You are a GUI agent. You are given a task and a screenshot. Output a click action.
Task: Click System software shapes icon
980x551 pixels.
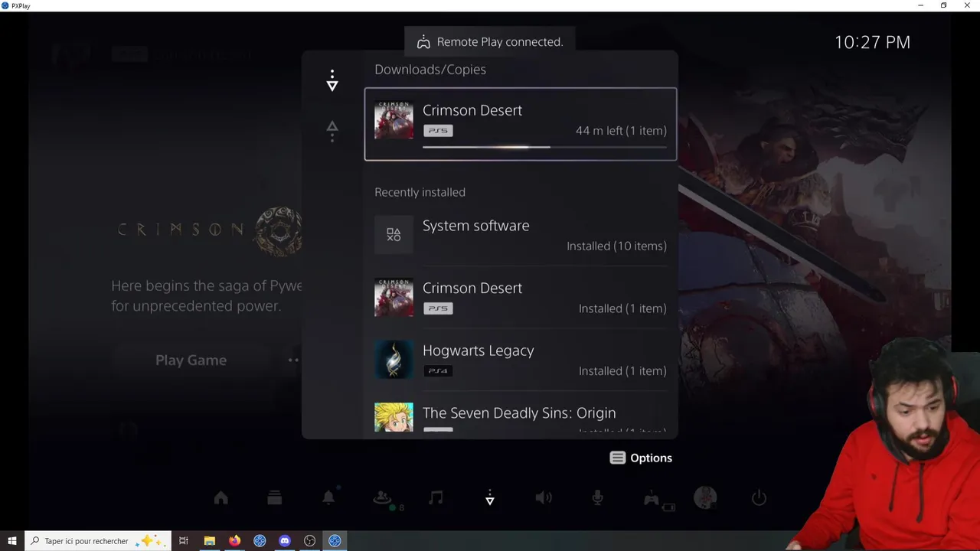[394, 235]
